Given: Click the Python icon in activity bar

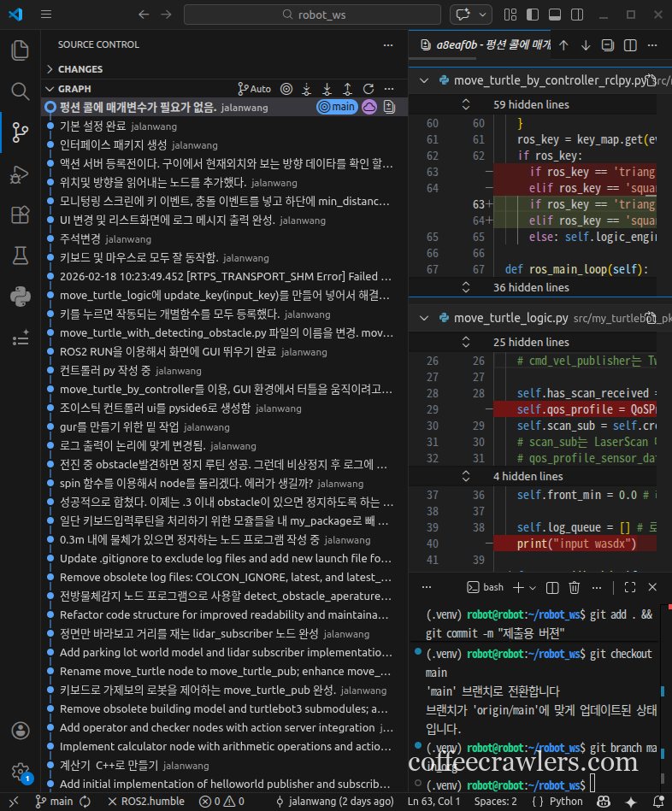Looking at the screenshot, I should (20, 297).
